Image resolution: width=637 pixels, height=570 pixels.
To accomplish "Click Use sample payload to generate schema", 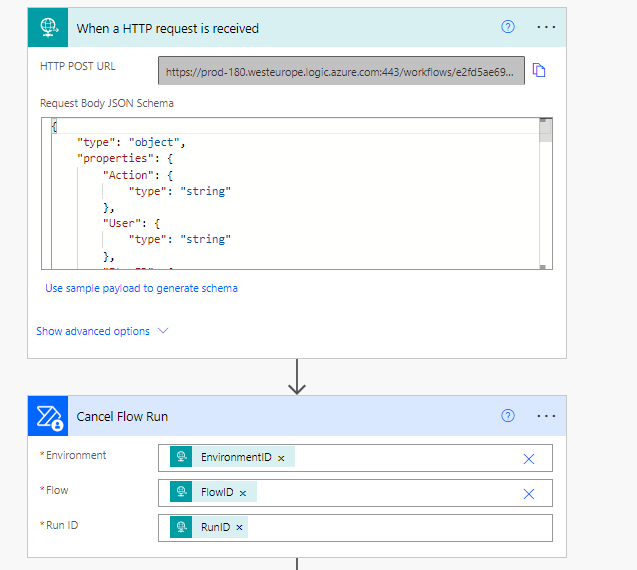I will [141, 288].
